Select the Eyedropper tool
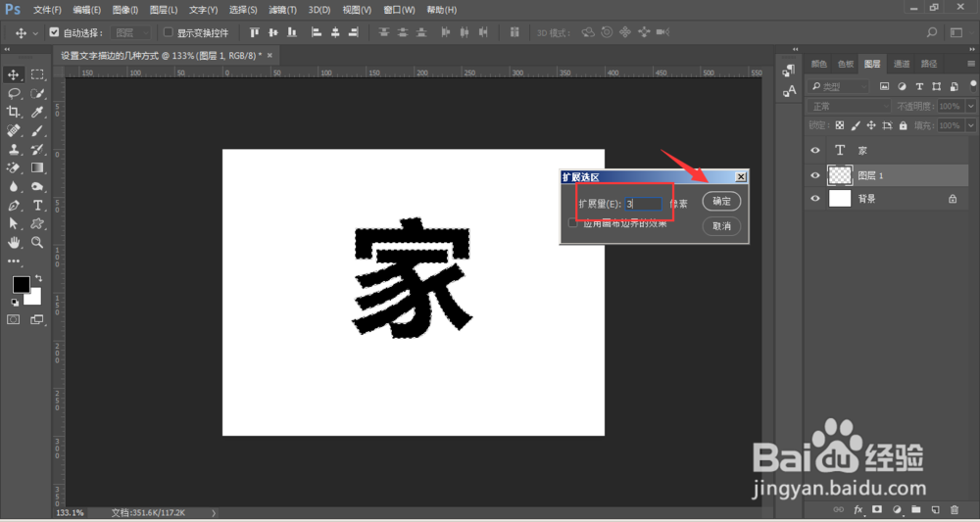The image size is (980, 522). click(37, 112)
